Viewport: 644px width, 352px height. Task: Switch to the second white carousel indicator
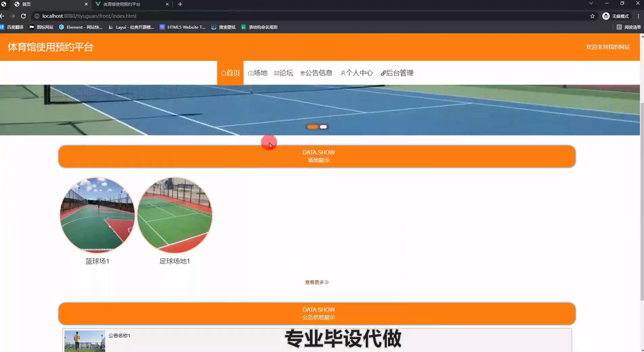click(323, 127)
